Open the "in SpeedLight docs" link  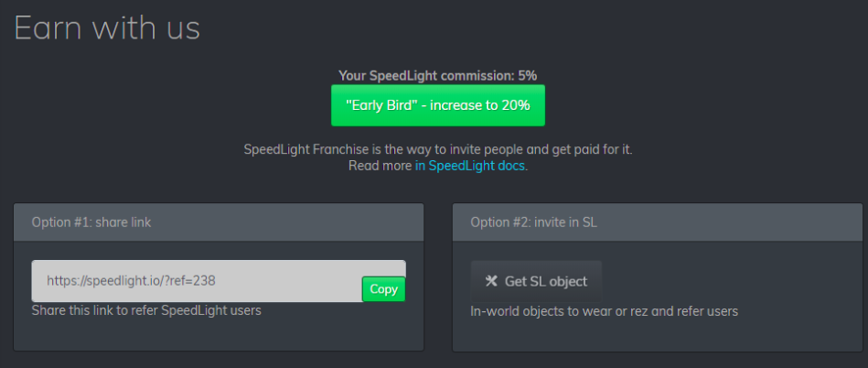click(470, 166)
